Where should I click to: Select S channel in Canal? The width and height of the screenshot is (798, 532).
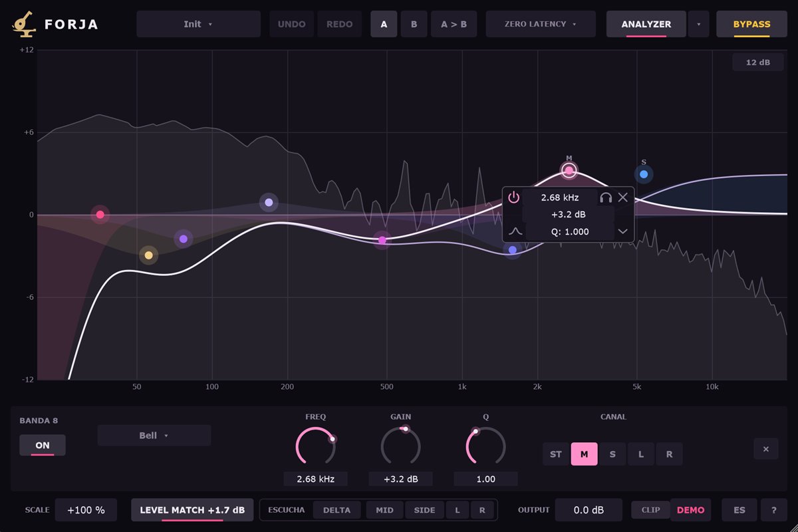click(x=612, y=454)
